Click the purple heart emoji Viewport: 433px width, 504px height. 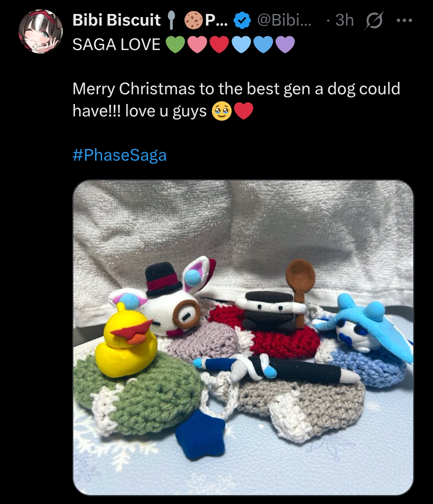pos(285,45)
